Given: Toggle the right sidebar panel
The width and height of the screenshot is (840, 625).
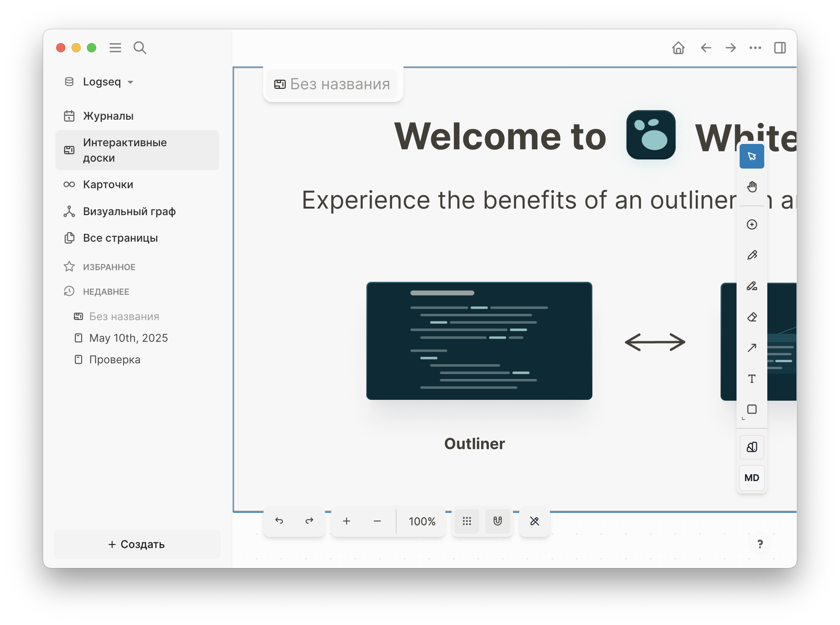Looking at the screenshot, I should click(780, 48).
